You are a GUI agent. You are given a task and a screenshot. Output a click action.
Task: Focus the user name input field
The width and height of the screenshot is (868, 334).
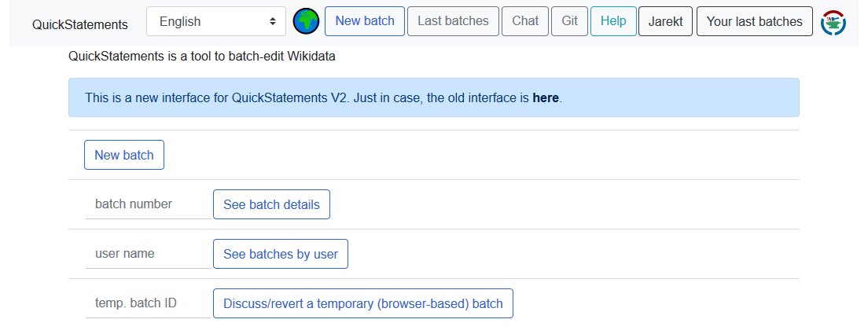pyautogui.click(x=148, y=254)
